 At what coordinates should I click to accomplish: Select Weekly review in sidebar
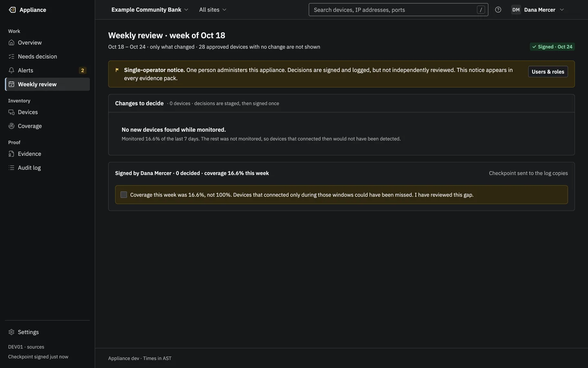pos(47,84)
